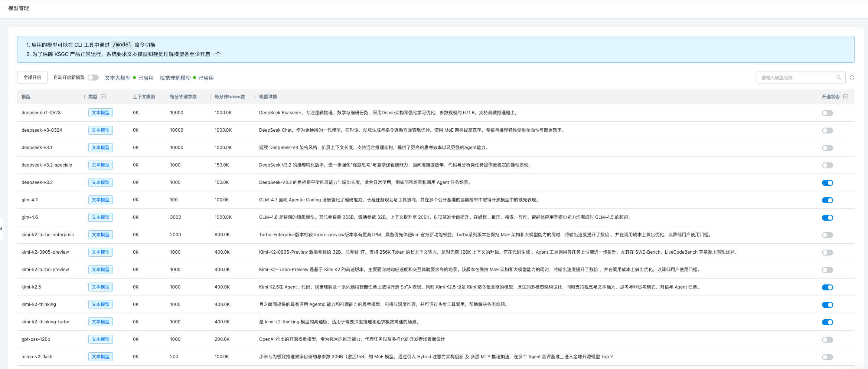The width and height of the screenshot is (868, 369).
Task: Expand the collapsed sidebar with the left-edge arrow
Action: 1,229
